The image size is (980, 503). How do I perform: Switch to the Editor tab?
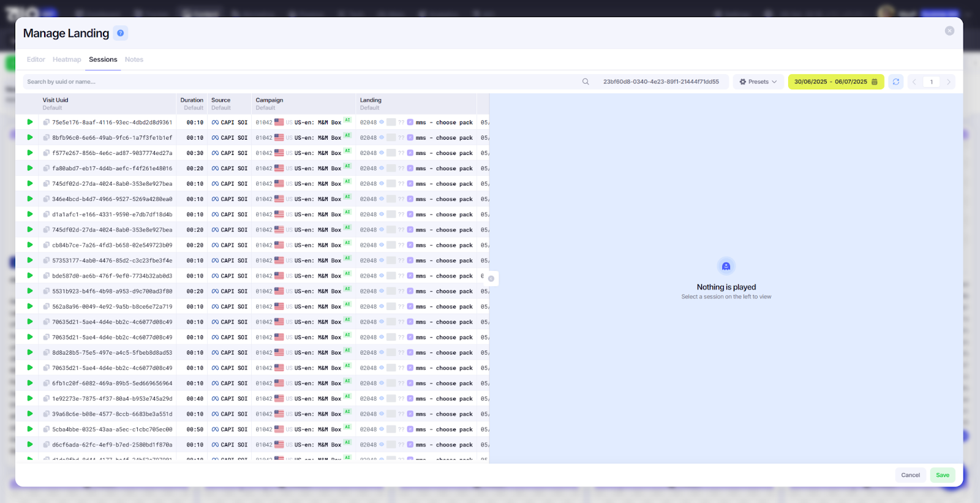36,59
